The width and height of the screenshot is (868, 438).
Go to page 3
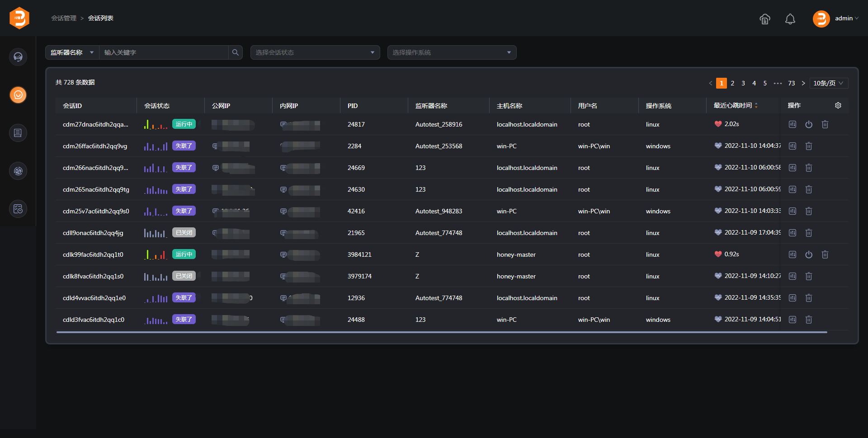pos(743,83)
